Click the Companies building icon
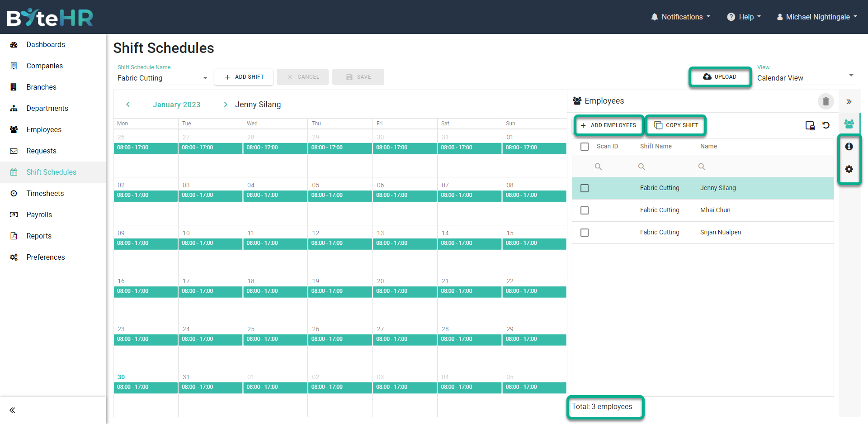The height and width of the screenshot is (424, 868). tap(14, 66)
